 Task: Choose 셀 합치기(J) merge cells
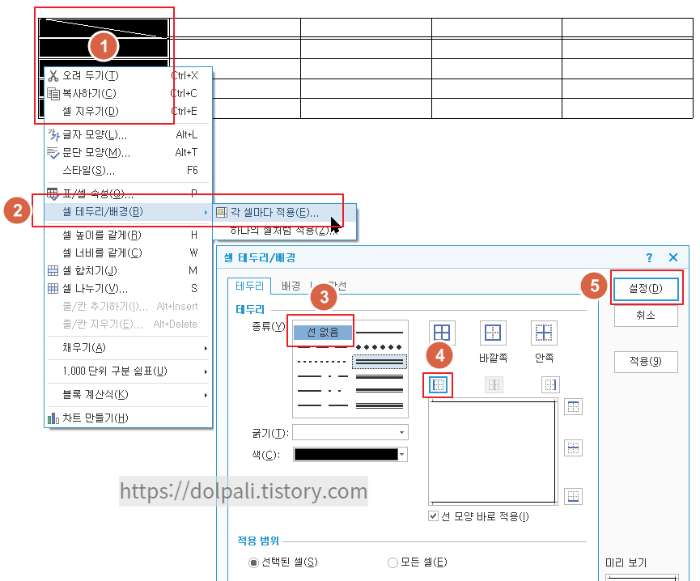(128, 271)
